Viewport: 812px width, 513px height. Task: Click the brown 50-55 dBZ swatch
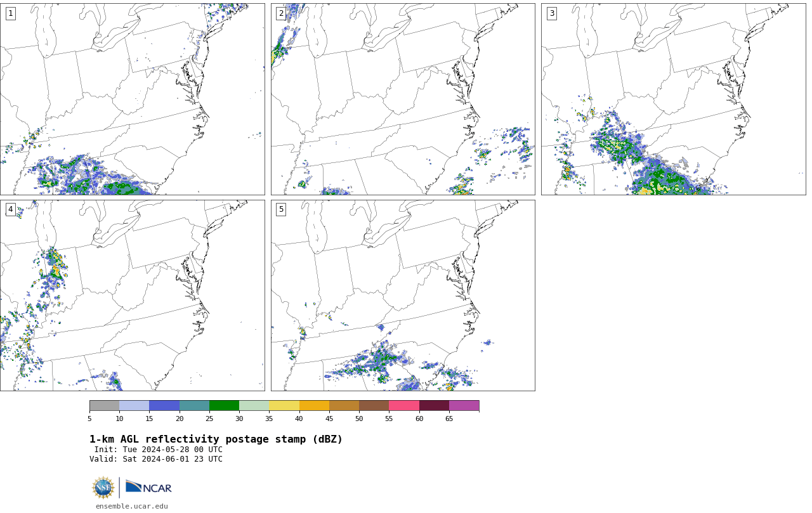click(374, 406)
